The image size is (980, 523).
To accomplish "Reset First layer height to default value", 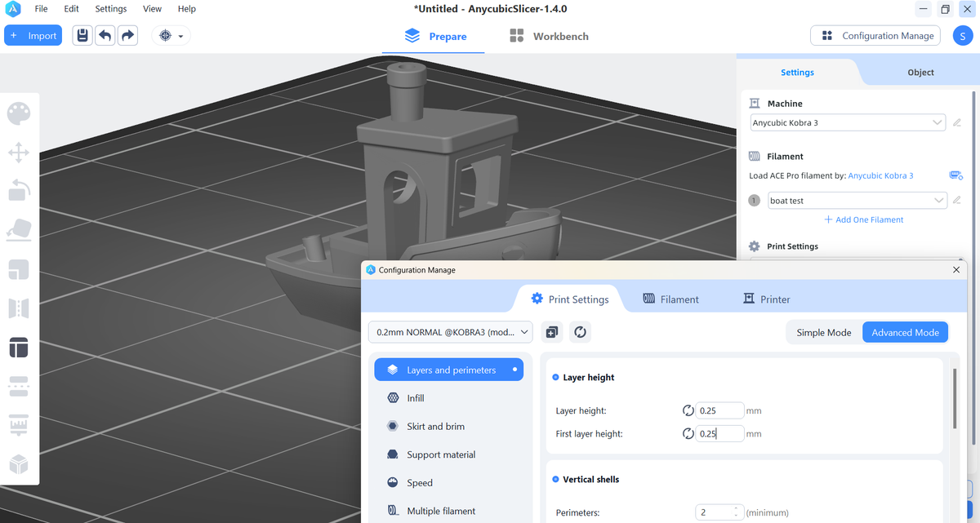I will (x=688, y=434).
